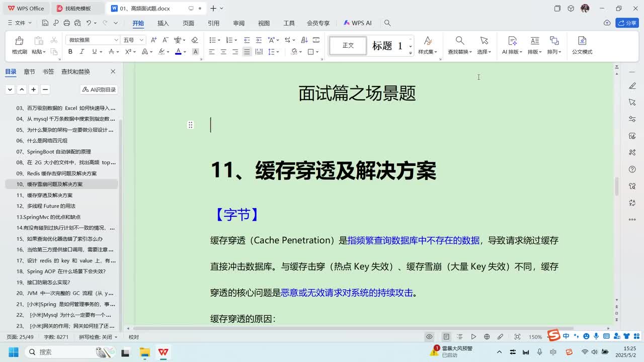The height and width of the screenshot is (362, 644).
Task: Open the Find and Replace (查找替换) dropdown
Action: tap(460, 52)
